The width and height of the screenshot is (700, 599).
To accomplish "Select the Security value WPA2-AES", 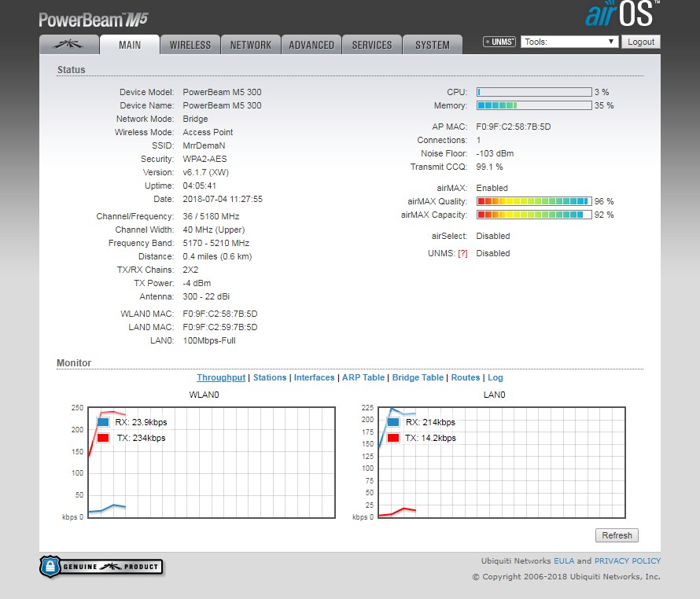I will (x=205, y=159).
